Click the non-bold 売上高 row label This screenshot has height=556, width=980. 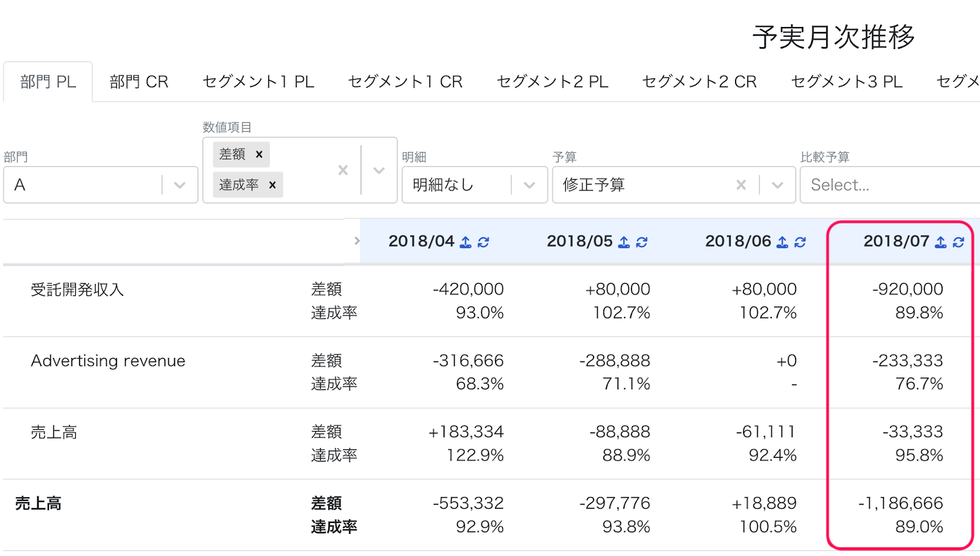(x=54, y=432)
